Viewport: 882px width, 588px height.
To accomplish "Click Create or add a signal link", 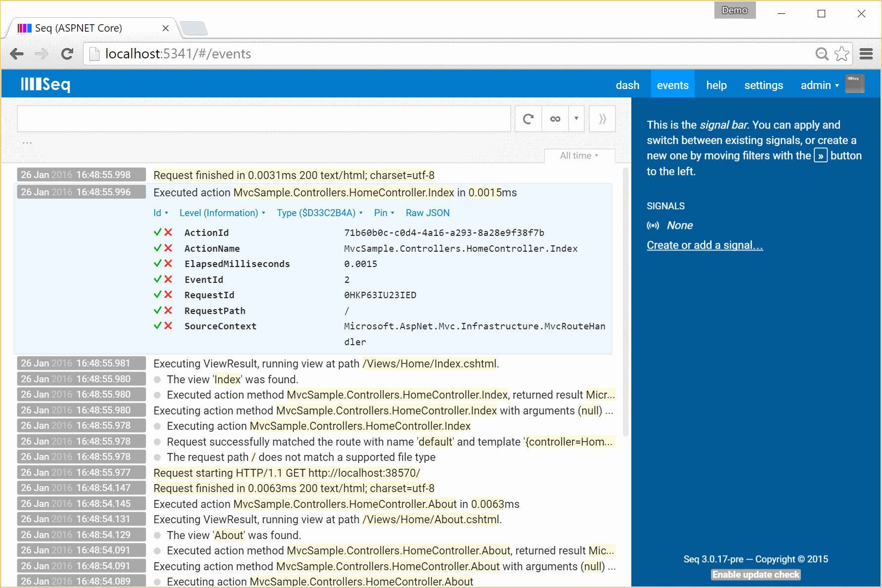I will [705, 245].
